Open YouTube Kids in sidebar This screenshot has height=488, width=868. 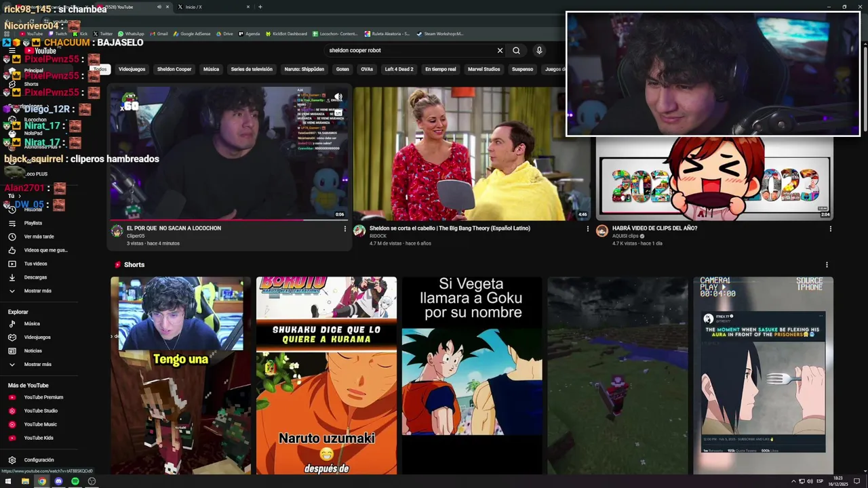38,438
